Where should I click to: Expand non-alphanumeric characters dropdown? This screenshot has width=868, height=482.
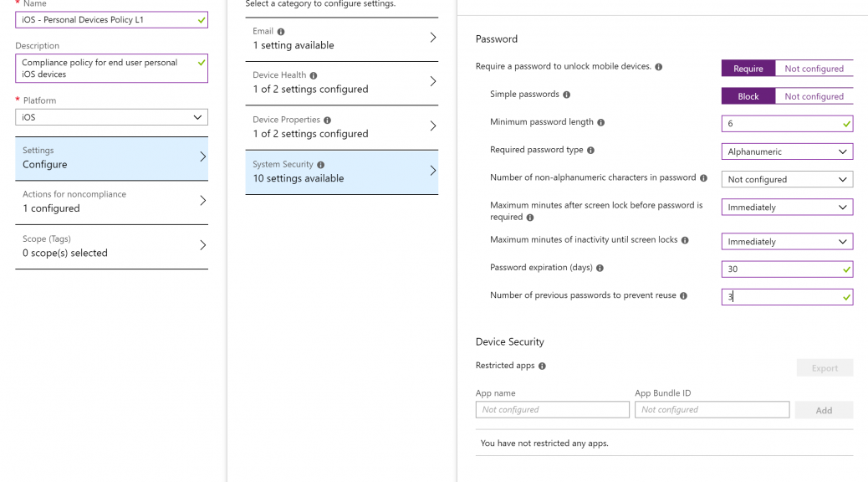tap(787, 179)
